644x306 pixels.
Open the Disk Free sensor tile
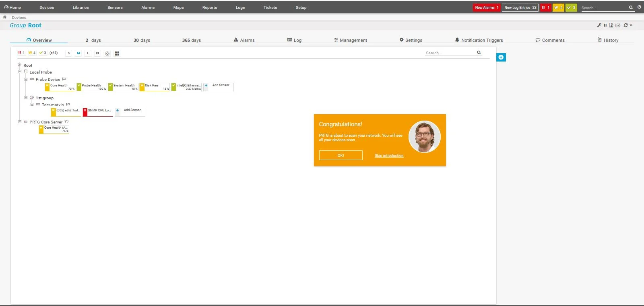pos(155,87)
